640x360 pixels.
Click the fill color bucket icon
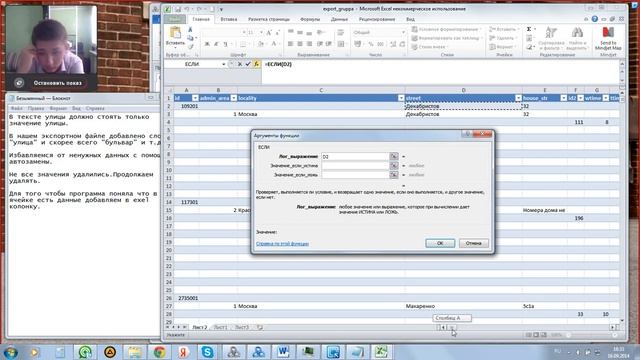pos(261,44)
